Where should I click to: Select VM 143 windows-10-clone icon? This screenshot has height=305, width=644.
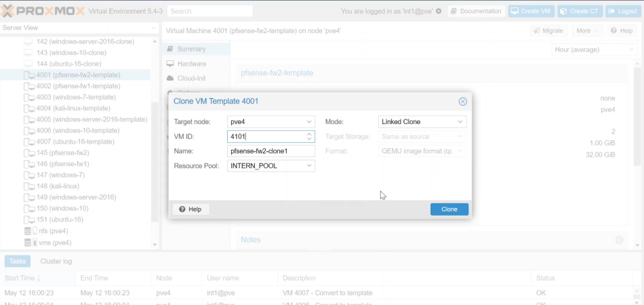click(28, 53)
